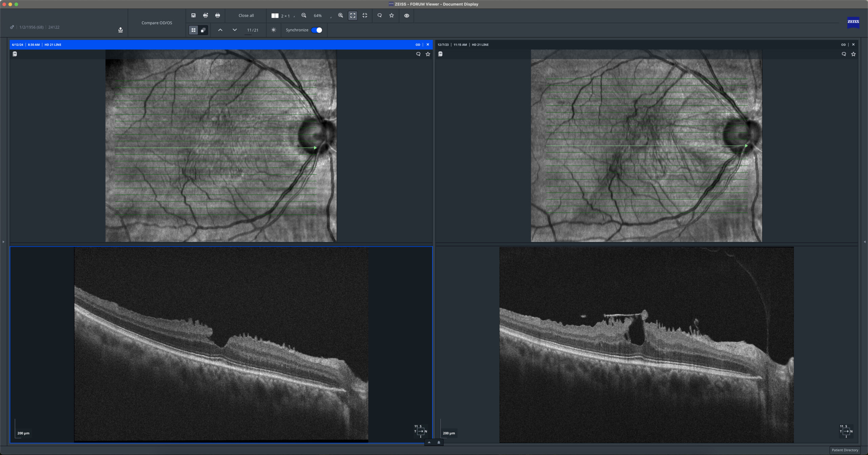
Task: Click the Close all button
Action: 246,16
